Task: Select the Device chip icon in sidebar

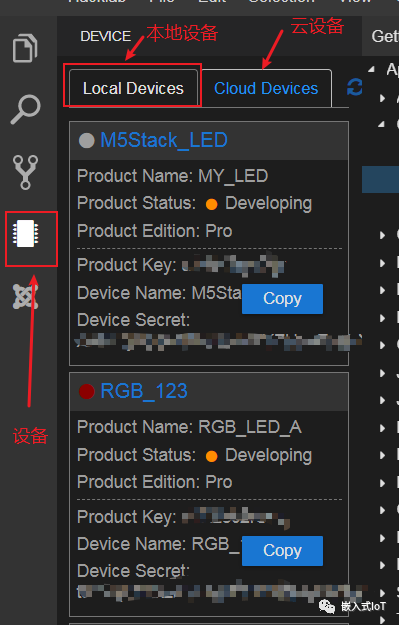Action: 26,234
